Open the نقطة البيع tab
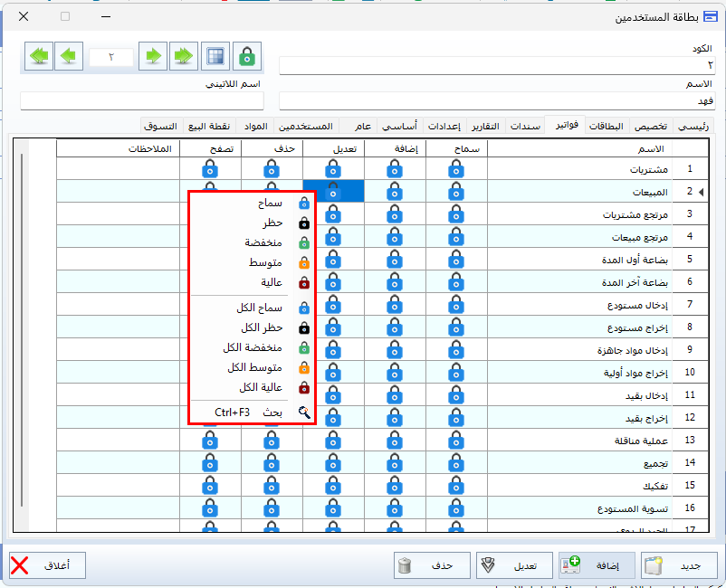This screenshot has height=588, width=726. point(208,126)
